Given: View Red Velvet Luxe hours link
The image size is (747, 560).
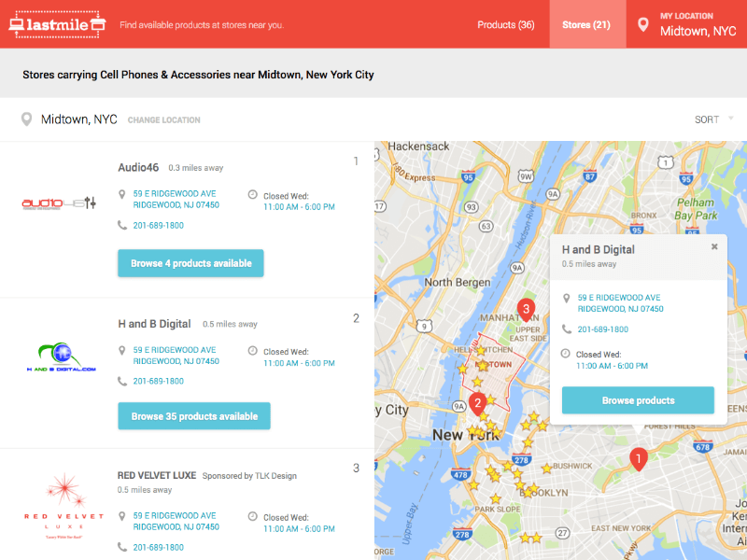Looking at the screenshot, I should point(299,529).
